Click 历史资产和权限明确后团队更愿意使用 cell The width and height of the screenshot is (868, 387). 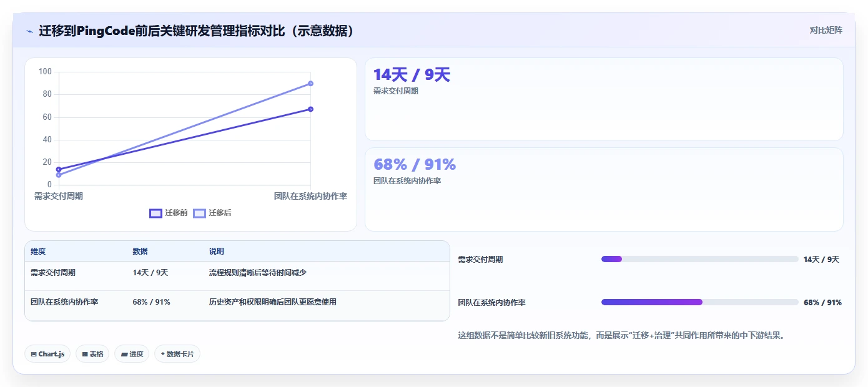(x=272, y=302)
